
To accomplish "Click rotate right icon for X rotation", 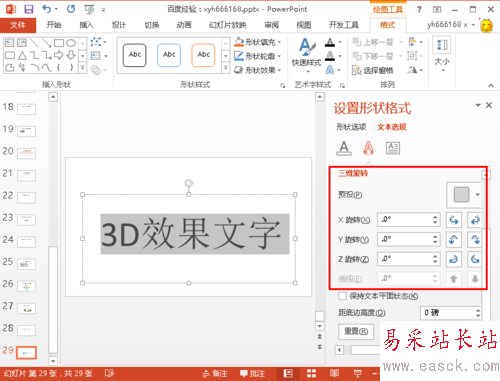I will (x=475, y=220).
